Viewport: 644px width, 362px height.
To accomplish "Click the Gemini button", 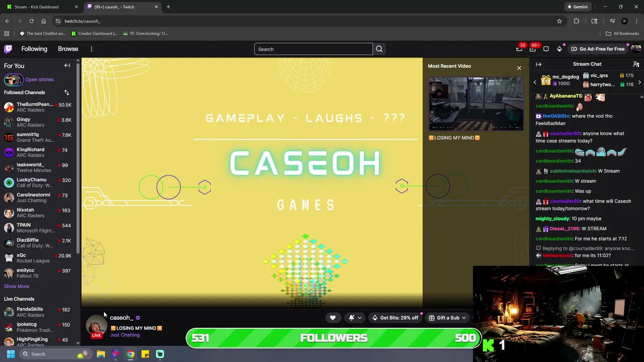I will pyautogui.click(x=577, y=7).
